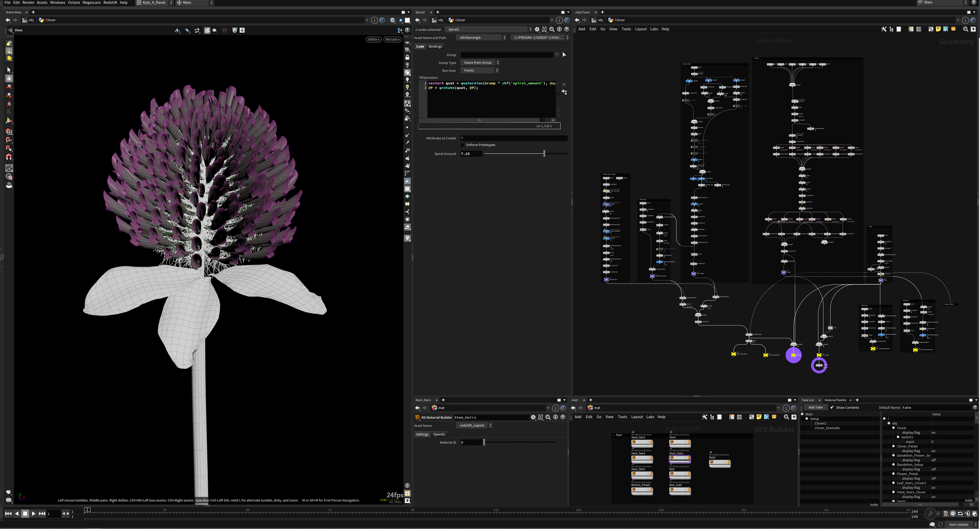Click the Stem_Hairs material node
The image size is (980, 529).
(x=680, y=459)
